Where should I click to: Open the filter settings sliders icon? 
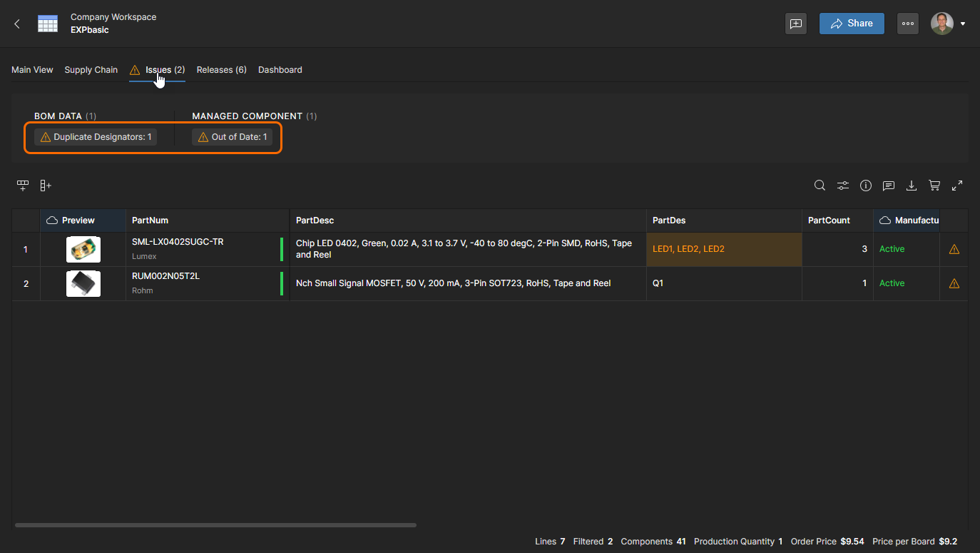click(x=843, y=186)
